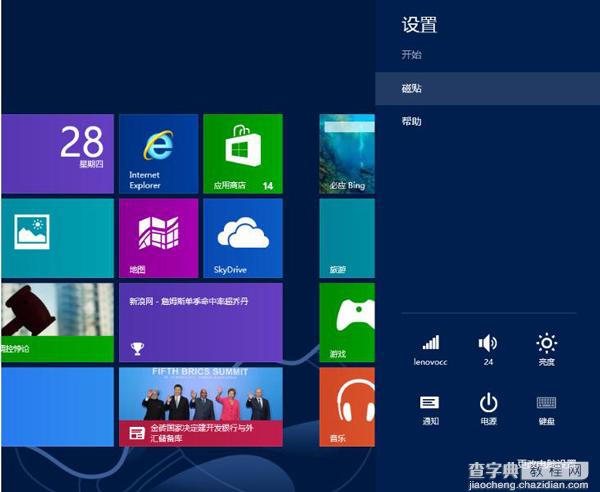The width and height of the screenshot is (600, 492).
Task: Open the plain blue tile at the bottom left
Action: tap(57, 407)
